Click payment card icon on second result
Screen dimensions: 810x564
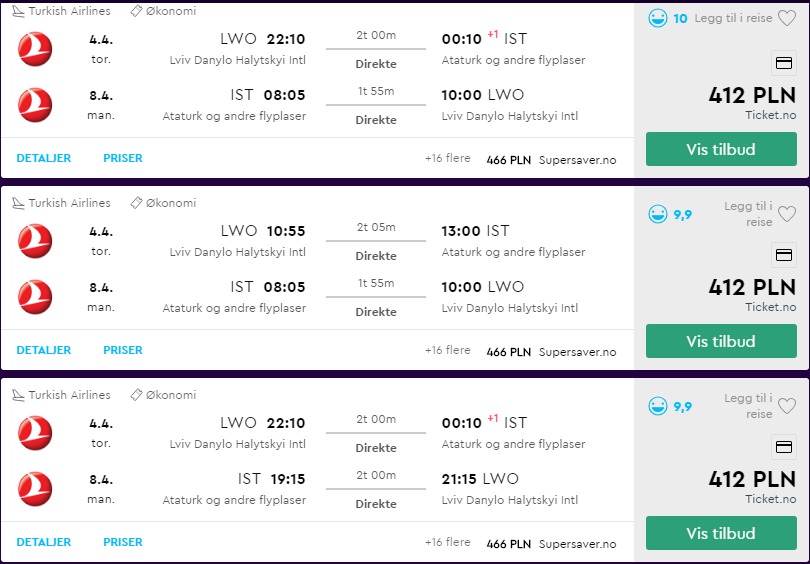[784, 255]
